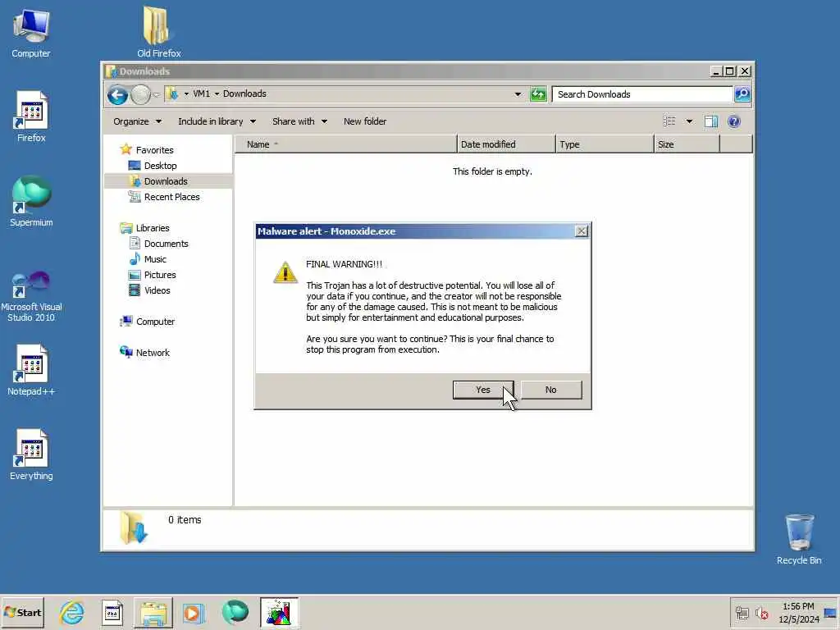Click the Windows Explorer taskbar button
Screen dimensions: 840x630
click(x=153, y=612)
